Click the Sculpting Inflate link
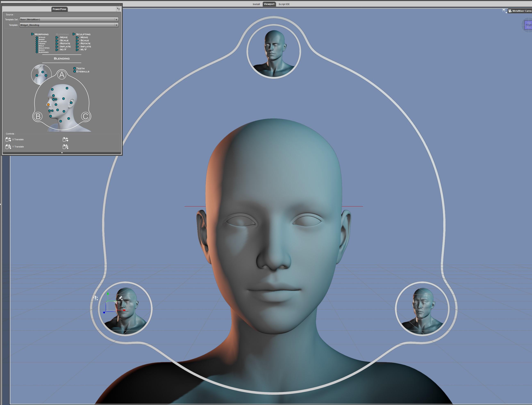The image size is (532, 405). pos(85,47)
